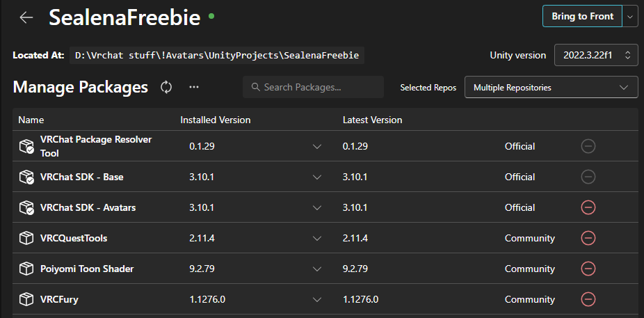Remove the VRCQuestTools package
The height and width of the screenshot is (318, 644).
(588, 238)
